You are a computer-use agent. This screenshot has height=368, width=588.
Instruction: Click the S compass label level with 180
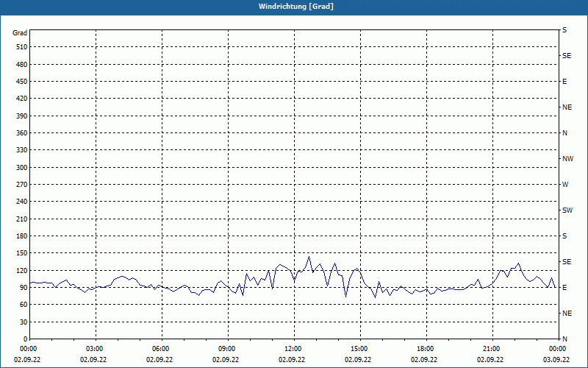(564, 236)
